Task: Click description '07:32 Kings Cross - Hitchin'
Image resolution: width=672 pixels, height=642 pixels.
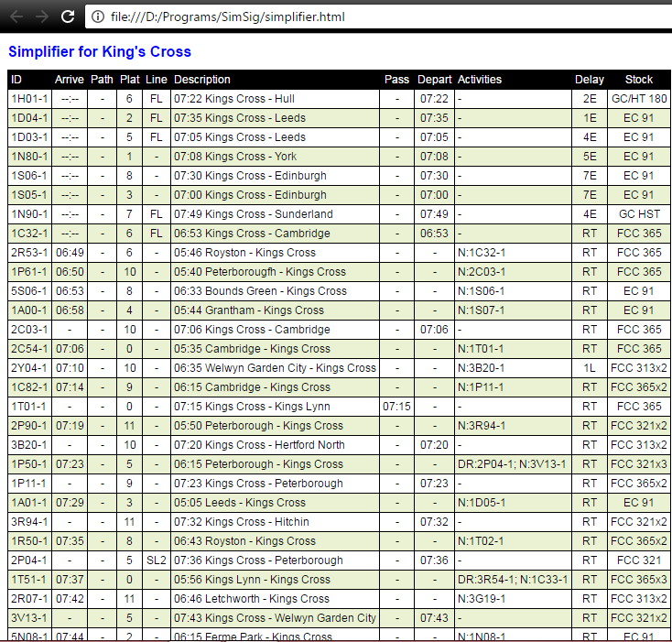Action: [242, 522]
